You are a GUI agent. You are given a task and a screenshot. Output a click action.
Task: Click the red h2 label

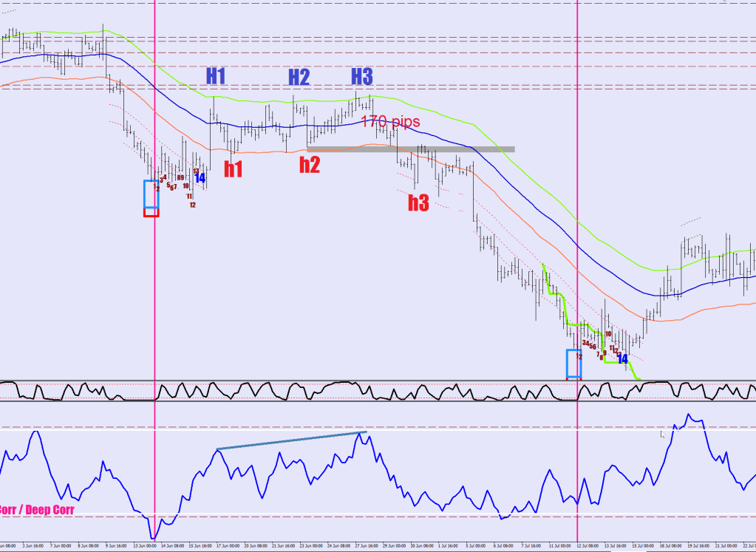point(310,165)
